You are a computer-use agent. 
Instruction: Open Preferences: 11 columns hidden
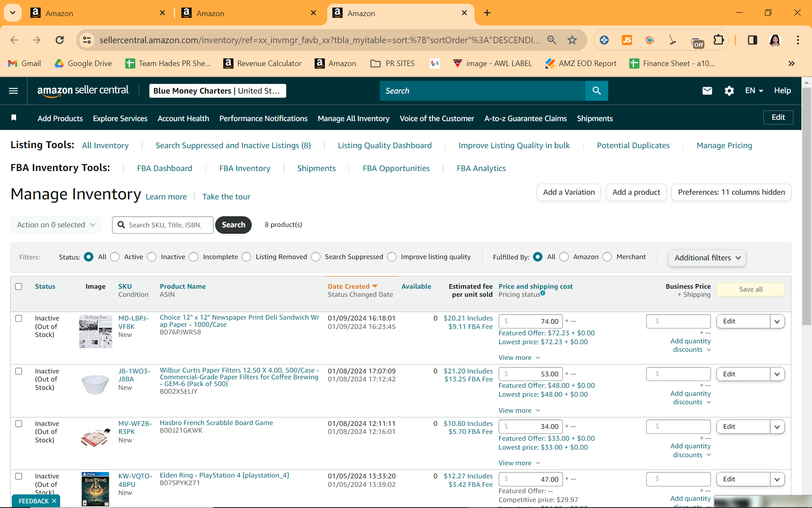point(731,192)
